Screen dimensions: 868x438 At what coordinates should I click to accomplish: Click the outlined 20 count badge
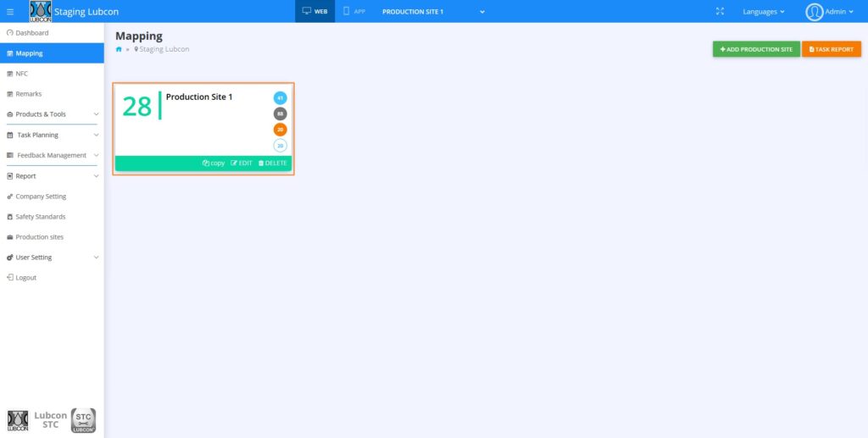pyautogui.click(x=280, y=146)
